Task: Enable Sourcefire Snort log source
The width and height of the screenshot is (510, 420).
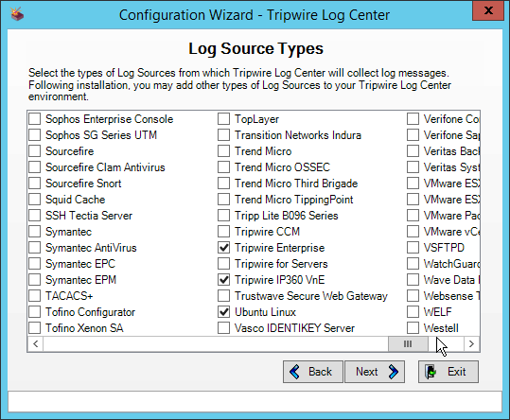Action: (x=34, y=184)
